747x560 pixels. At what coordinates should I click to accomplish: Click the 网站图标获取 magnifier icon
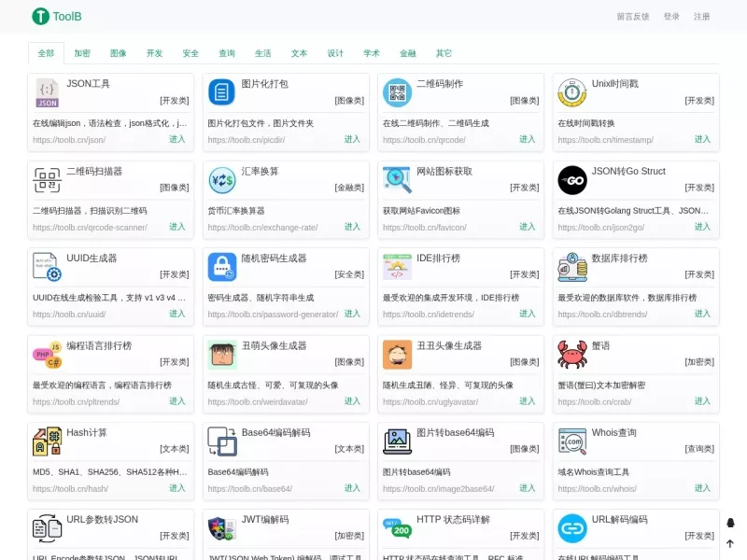click(x=397, y=179)
